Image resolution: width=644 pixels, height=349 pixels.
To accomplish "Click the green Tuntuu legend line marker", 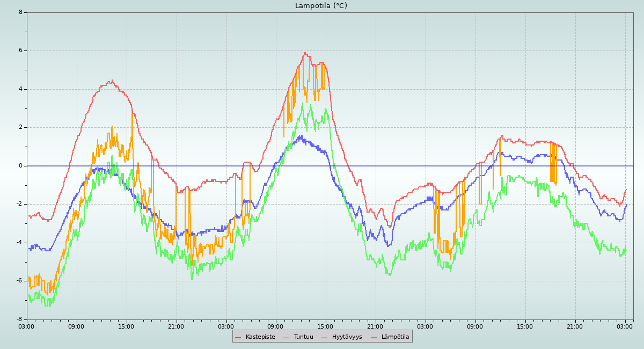I will tap(286, 337).
